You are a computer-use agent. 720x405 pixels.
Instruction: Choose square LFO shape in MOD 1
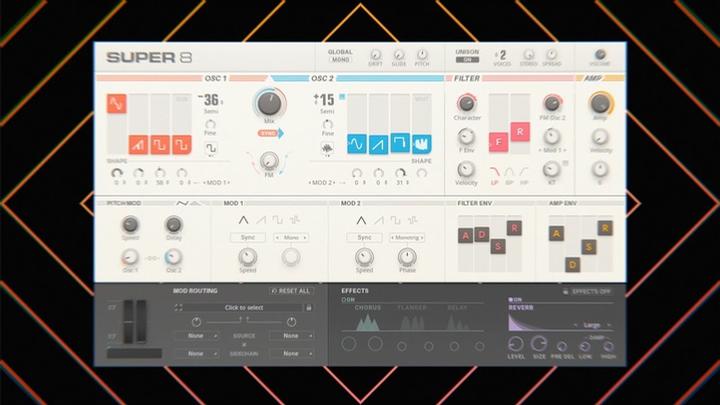[x=278, y=220]
